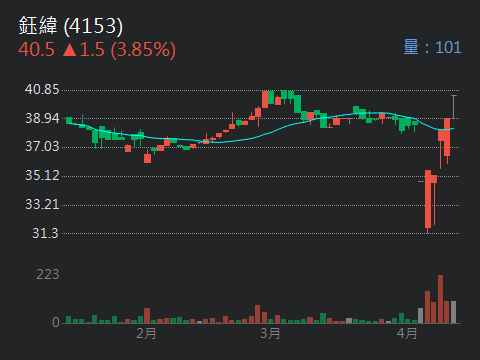Select the 35.12 price axis label
This screenshot has height=360, width=480.
coord(42,176)
